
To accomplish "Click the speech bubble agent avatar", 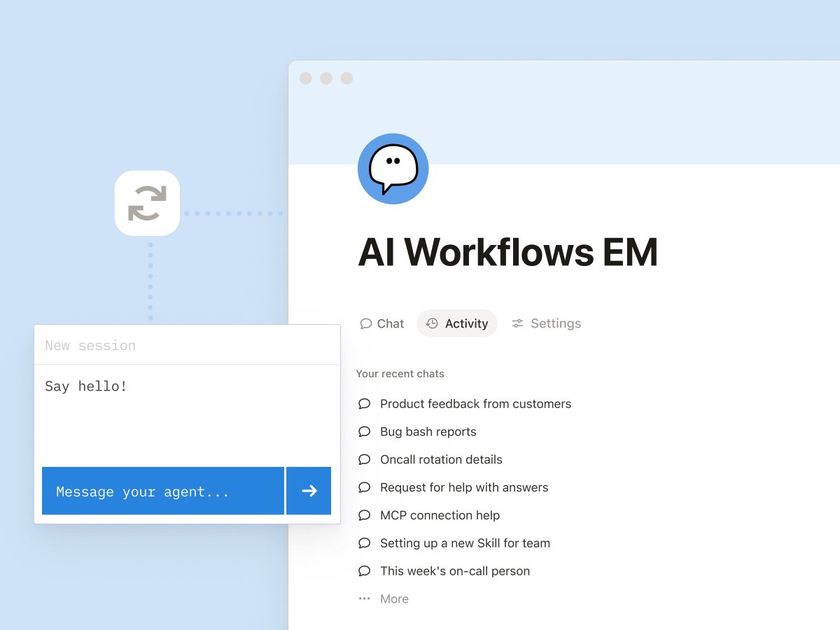I will tap(393, 169).
